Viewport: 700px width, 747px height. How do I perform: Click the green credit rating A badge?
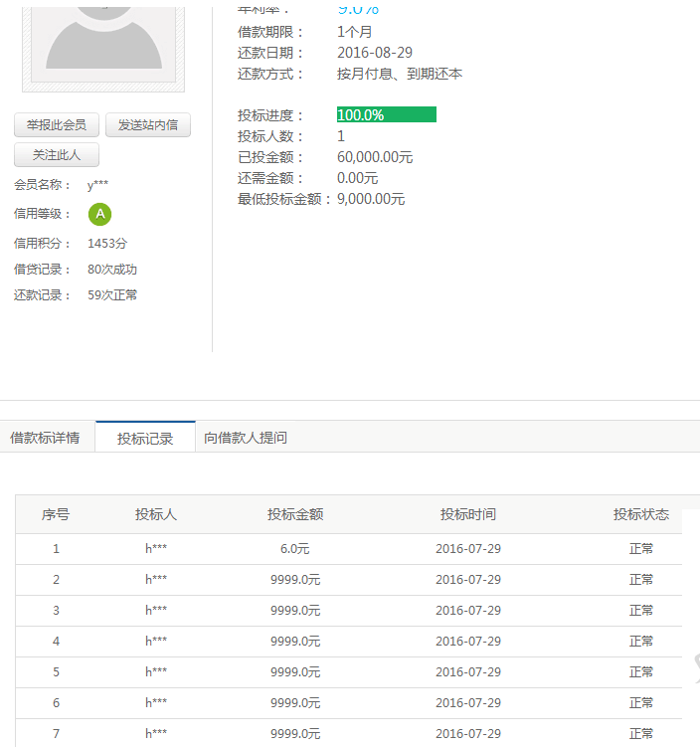coord(99,214)
